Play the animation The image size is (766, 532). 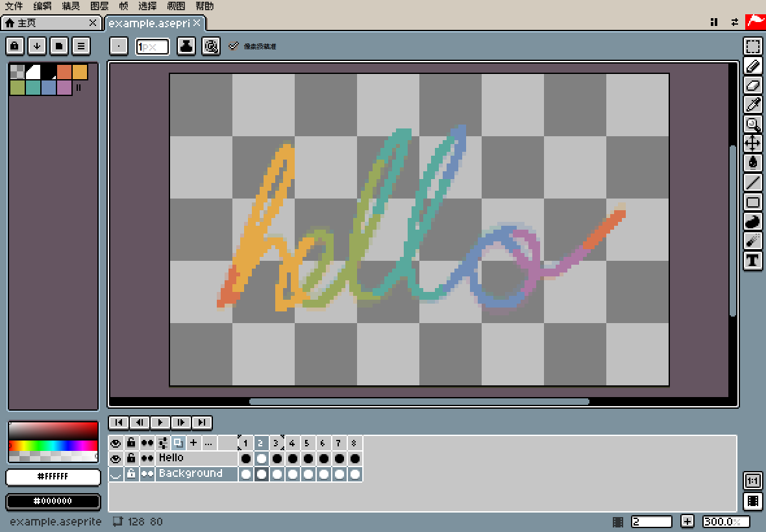click(160, 422)
